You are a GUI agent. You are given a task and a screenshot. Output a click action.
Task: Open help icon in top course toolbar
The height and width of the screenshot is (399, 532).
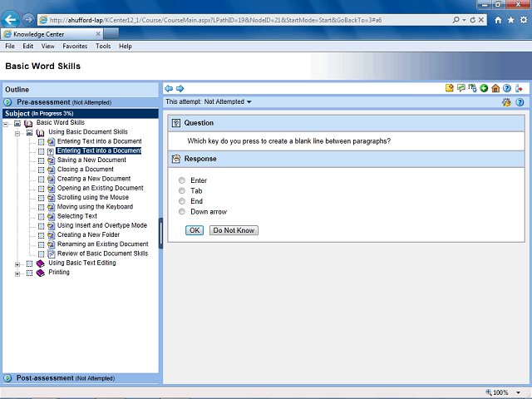[x=506, y=88]
